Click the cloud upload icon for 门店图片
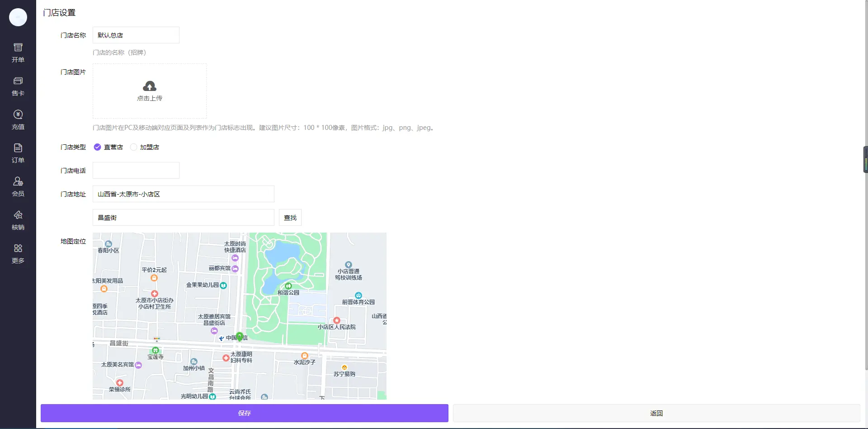 (150, 86)
